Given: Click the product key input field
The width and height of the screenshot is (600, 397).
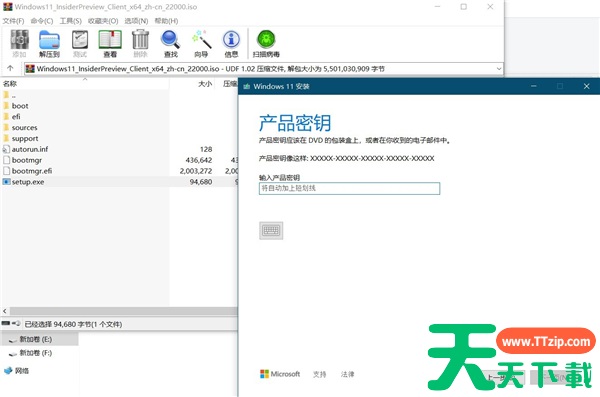Looking at the screenshot, I should [349, 188].
